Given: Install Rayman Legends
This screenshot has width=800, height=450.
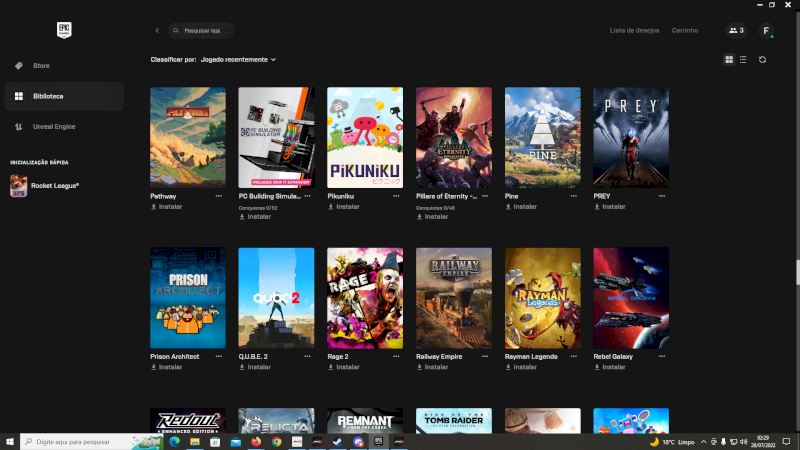Looking at the screenshot, I should coord(521,367).
